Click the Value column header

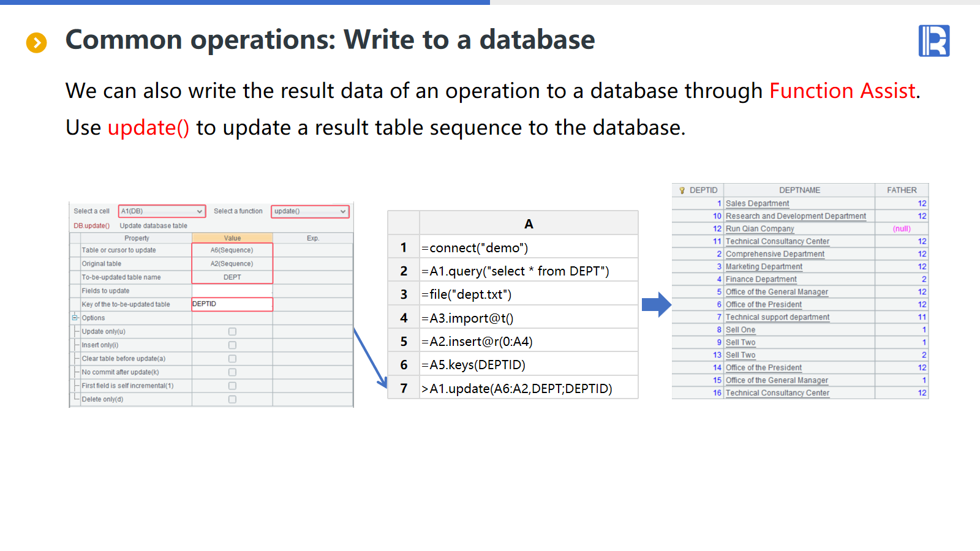pyautogui.click(x=232, y=238)
